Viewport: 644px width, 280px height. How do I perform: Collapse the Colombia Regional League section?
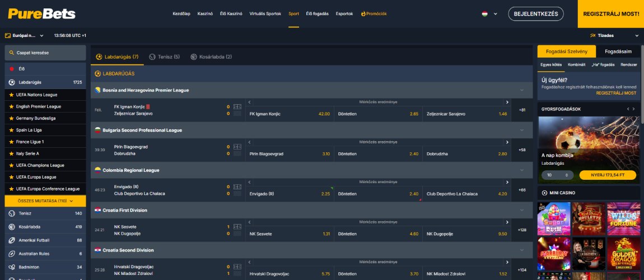click(522, 170)
